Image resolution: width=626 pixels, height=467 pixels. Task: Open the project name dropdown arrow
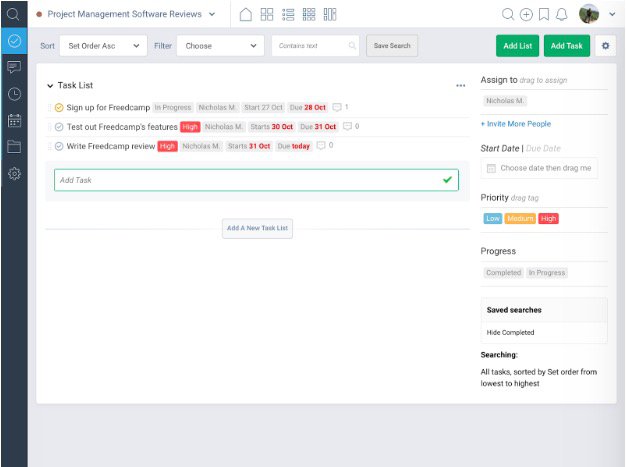click(x=212, y=14)
